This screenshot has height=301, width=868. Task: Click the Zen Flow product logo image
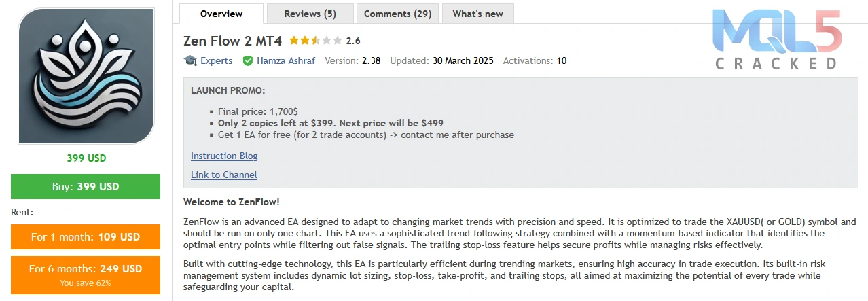pos(86,76)
